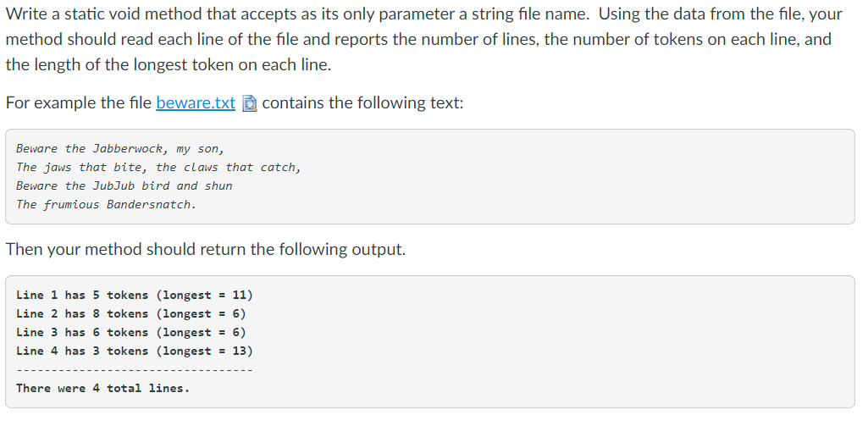The height and width of the screenshot is (426, 868).
Task: Click the word 'Bandersnatch.' in the sample text
Action: [x=152, y=204]
